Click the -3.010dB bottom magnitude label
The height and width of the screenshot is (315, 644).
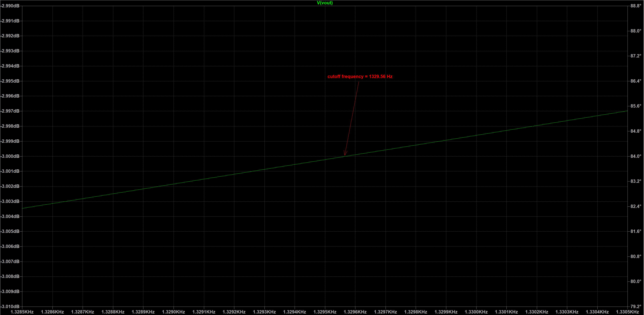tap(10, 306)
